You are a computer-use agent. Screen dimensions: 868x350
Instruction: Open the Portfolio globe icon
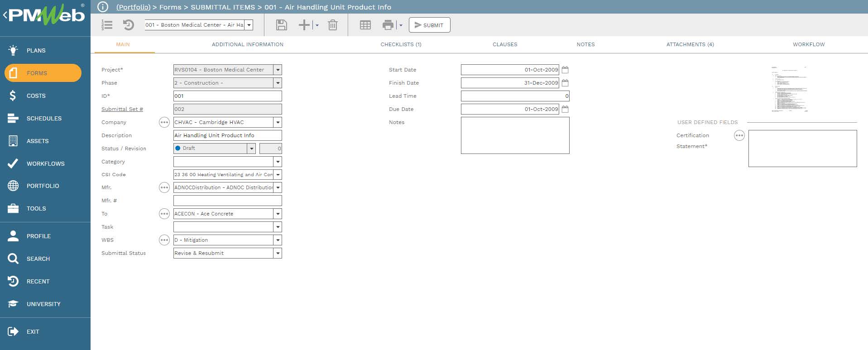tap(13, 186)
